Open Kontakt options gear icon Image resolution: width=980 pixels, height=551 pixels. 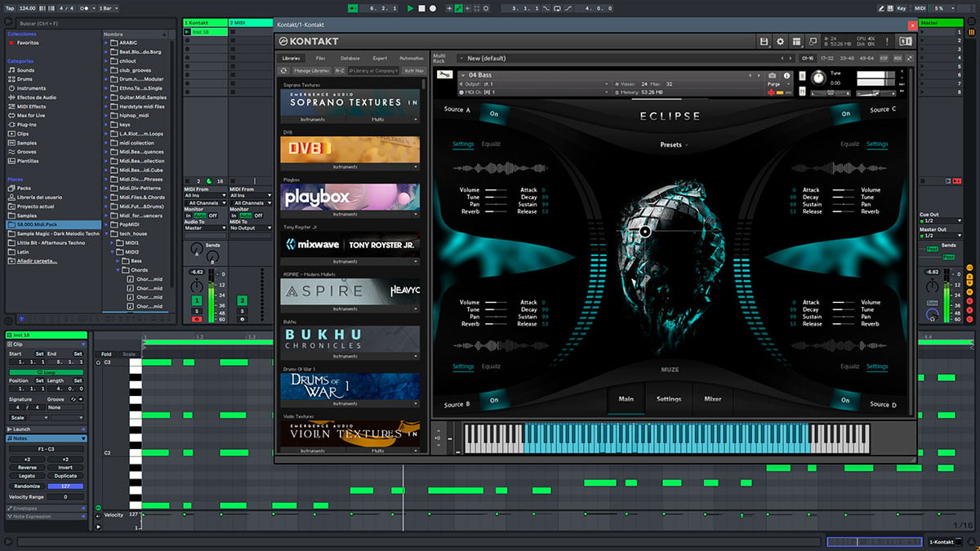(780, 41)
